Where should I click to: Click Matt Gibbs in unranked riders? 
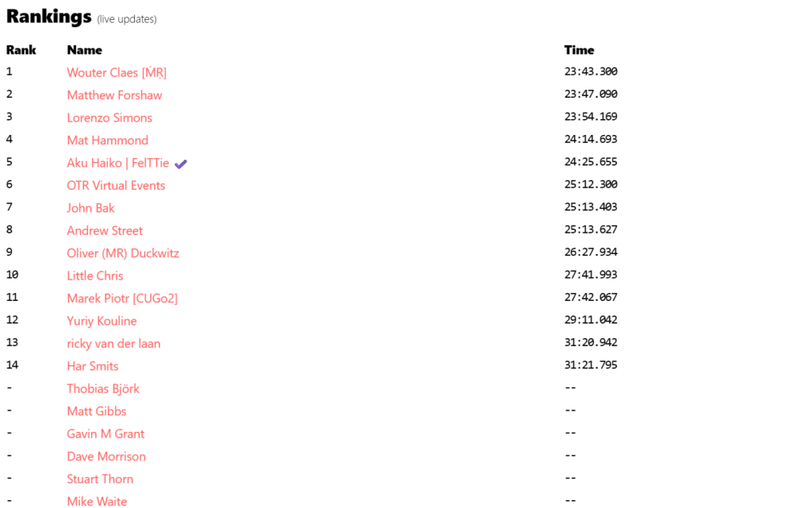[x=97, y=411]
